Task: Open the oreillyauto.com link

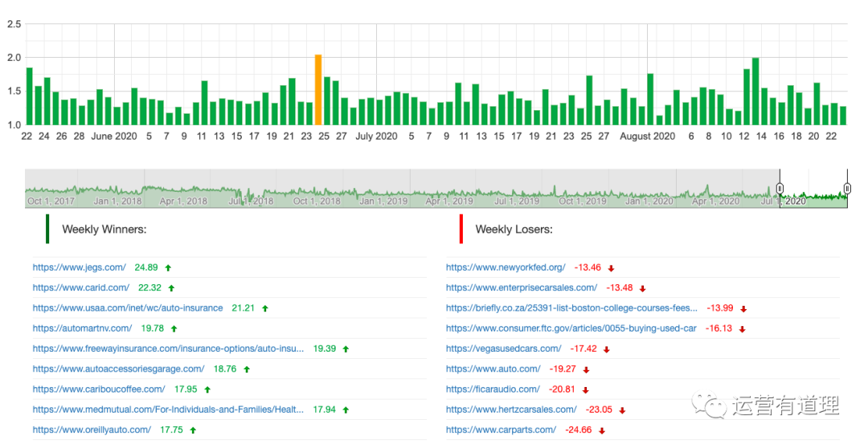Action: (x=92, y=430)
